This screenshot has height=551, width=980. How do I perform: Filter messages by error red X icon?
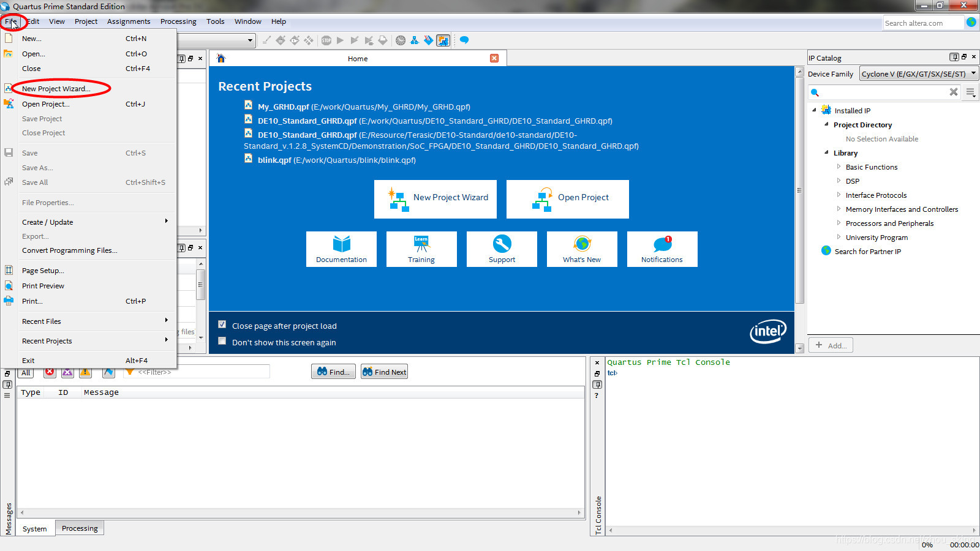pos(50,372)
